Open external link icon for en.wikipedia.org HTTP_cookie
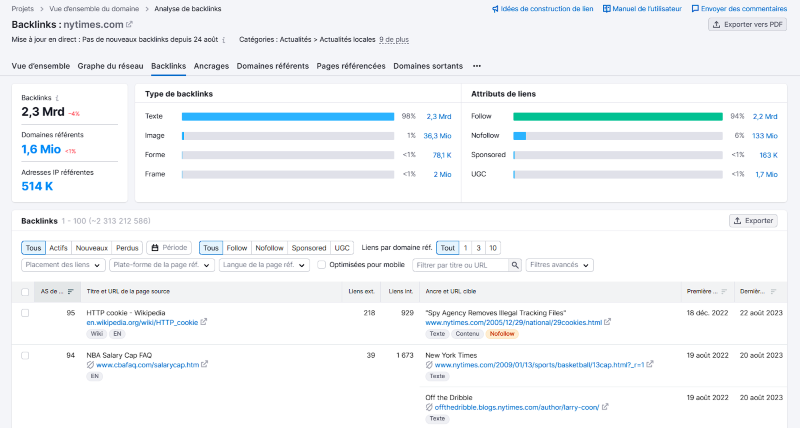 tap(204, 322)
